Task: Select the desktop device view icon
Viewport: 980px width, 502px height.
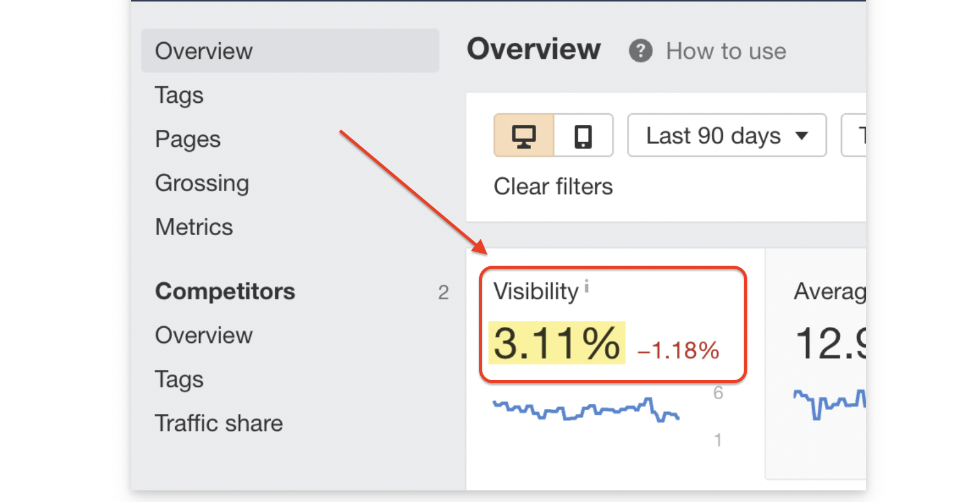Action: coord(524,136)
